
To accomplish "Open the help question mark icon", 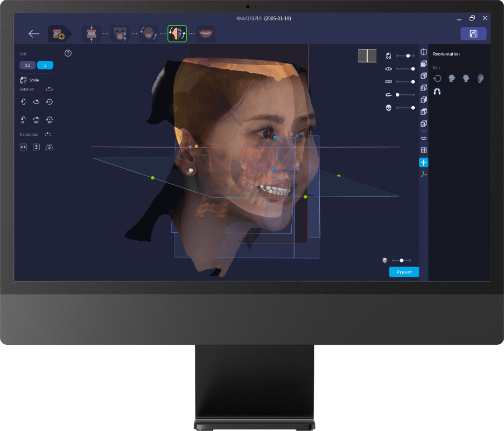I will (x=68, y=53).
